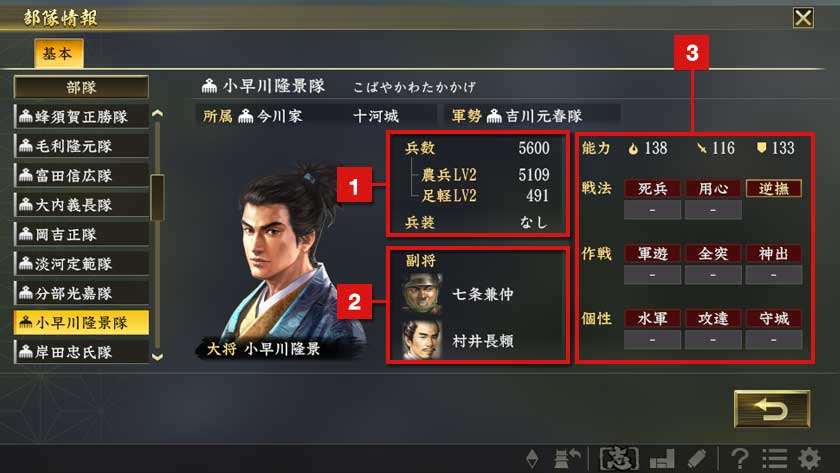Image resolution: width=840 pixels, height=473 pixels.
Task: Select 岸田忠氏隊 in unit list
Action: [x=81, y=352]
